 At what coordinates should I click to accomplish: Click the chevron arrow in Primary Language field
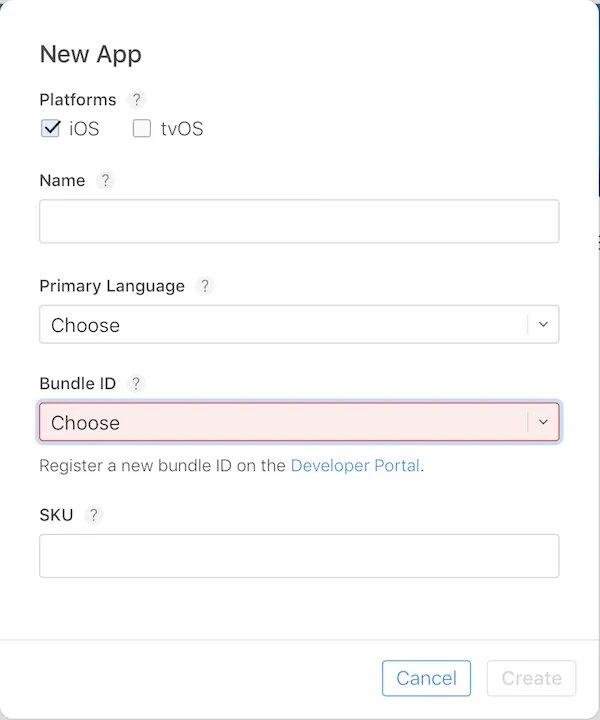coord(543,325)
